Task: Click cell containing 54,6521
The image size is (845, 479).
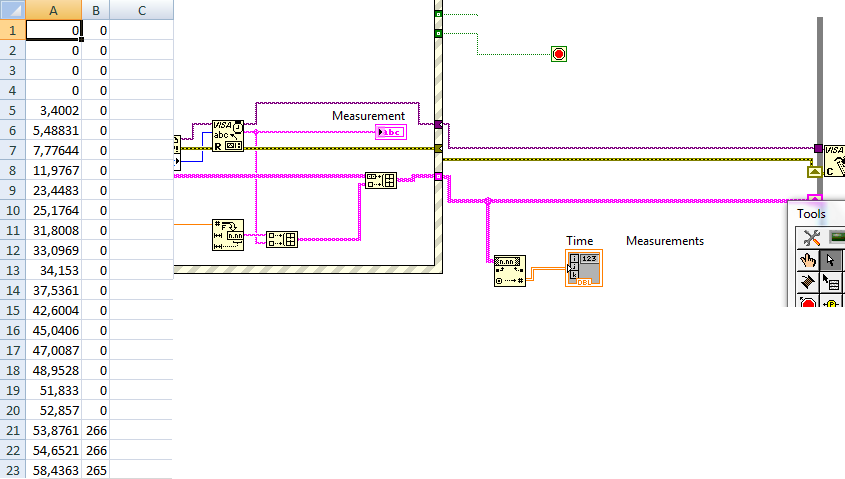Action: (53, 450)
